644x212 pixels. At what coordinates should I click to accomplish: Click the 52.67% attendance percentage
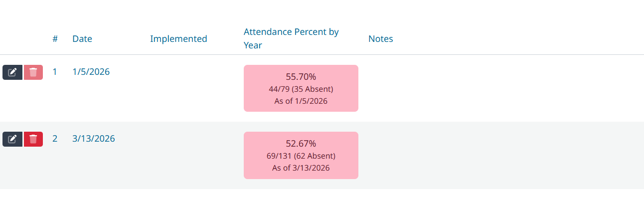point(301,144)
